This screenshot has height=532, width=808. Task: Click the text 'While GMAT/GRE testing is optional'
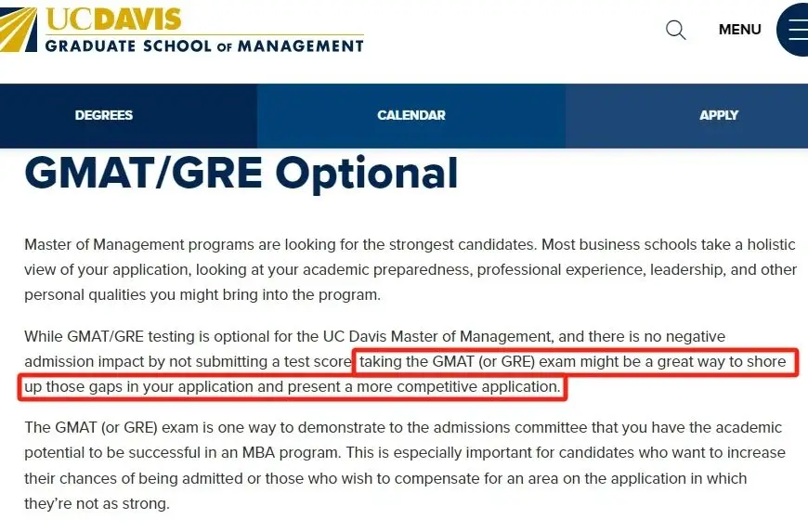click(x=149, y=335)
